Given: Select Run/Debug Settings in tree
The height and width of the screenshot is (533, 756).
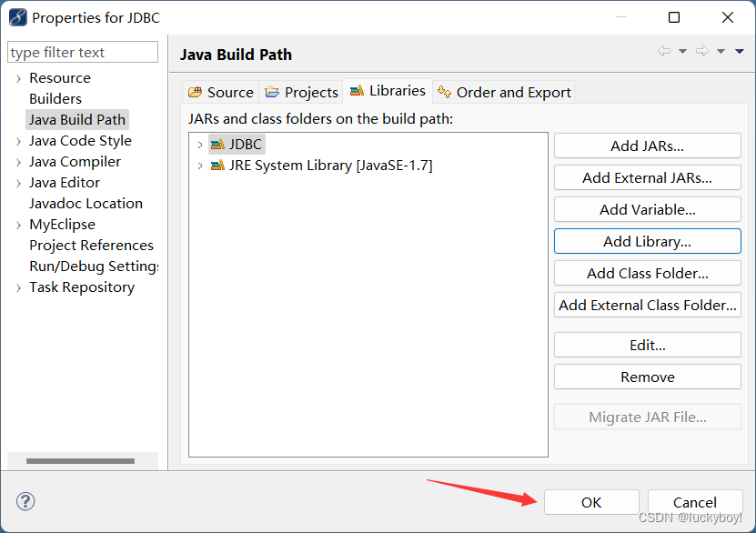Looking at the screenshot, I should click(94, 266).
